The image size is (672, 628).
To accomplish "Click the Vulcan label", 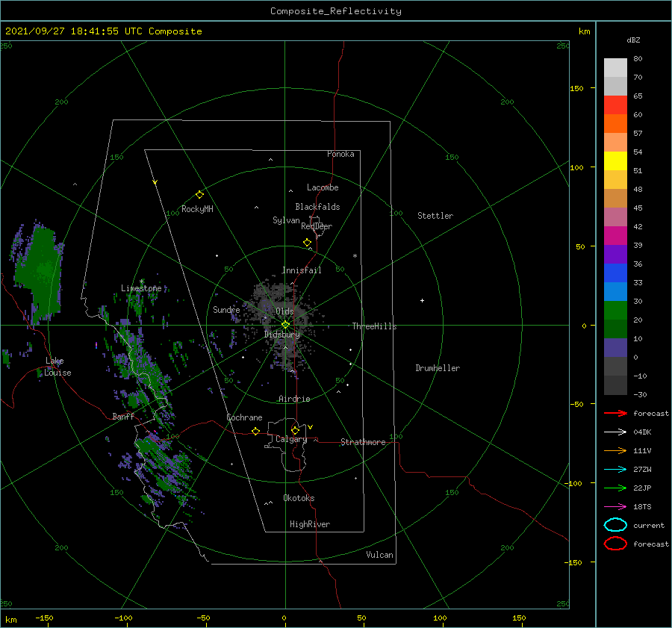I will 380,555.
